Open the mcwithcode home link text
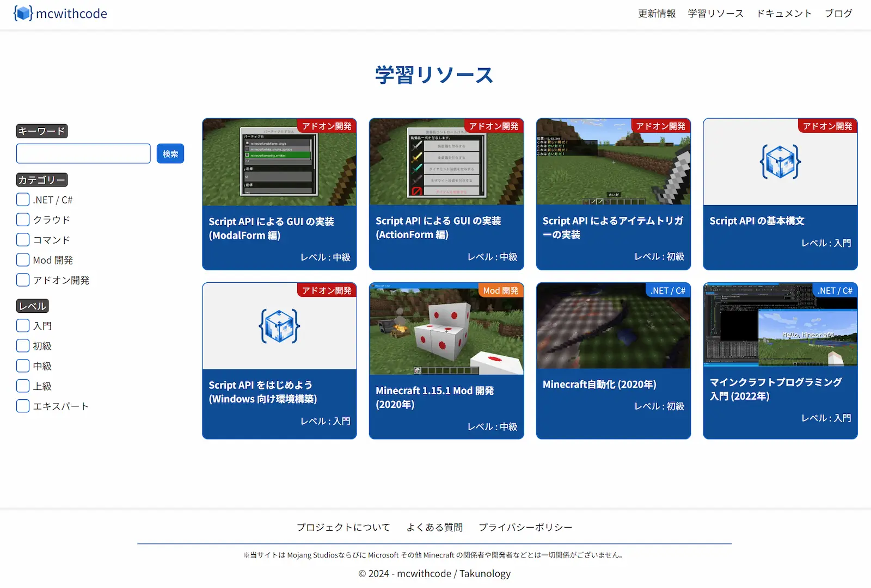 click(71, 14)
